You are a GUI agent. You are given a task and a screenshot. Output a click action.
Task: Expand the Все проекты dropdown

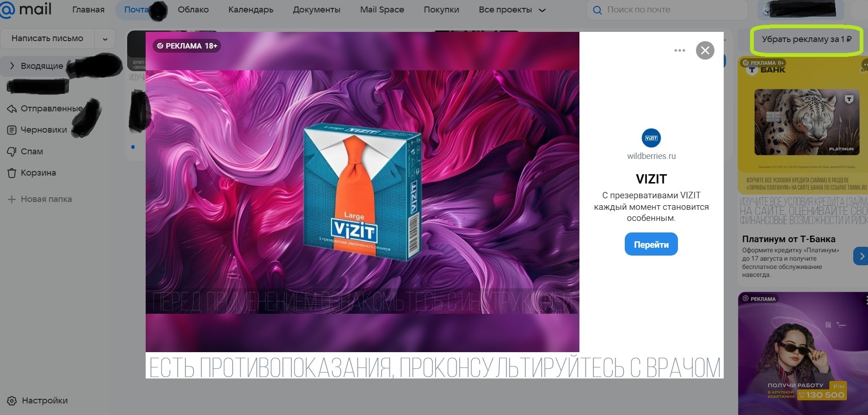pos(512,10)
